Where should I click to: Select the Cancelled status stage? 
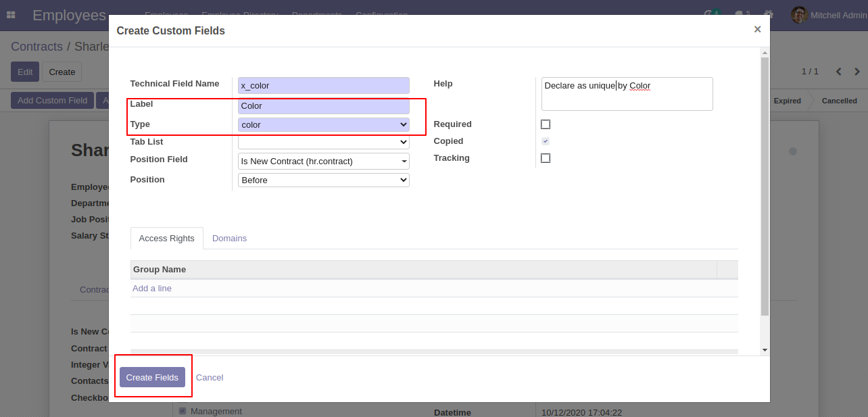pyautogui.click(x=839, y=101)
